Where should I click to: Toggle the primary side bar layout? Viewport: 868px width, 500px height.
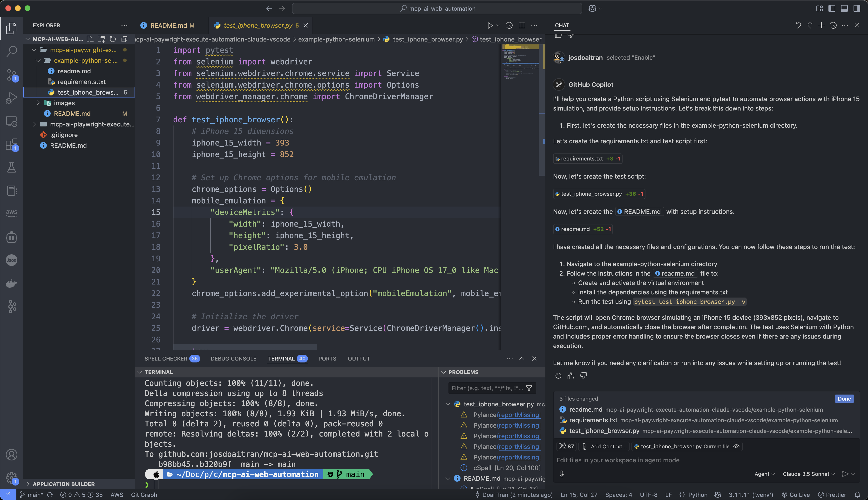[x=832, y=9]
